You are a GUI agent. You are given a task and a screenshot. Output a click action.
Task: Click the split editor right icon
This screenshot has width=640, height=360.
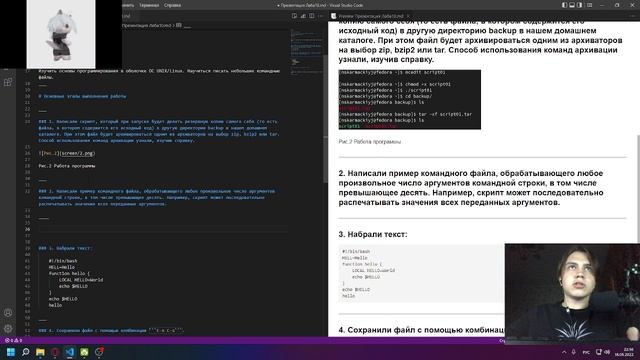pos(311,16)
